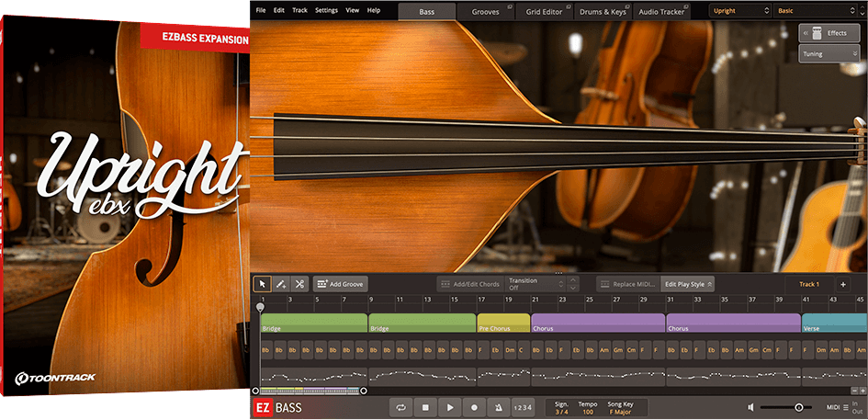Select the scissors cut tool
This screenshot has width=868, height=420.
pos(299,284)
